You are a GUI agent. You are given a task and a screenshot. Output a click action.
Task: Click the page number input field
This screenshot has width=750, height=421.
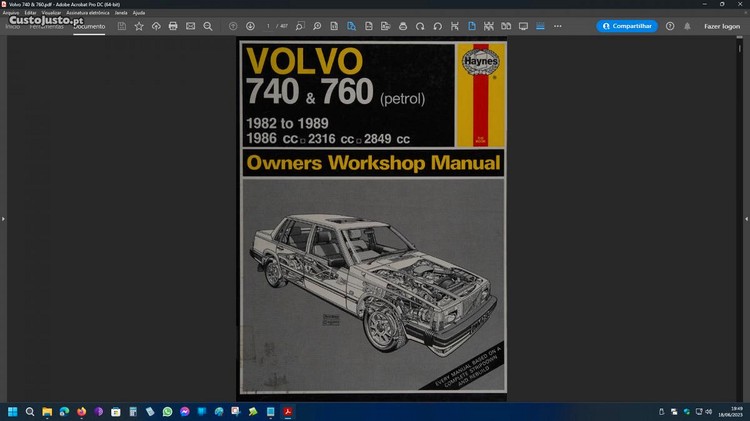(268, 26)
